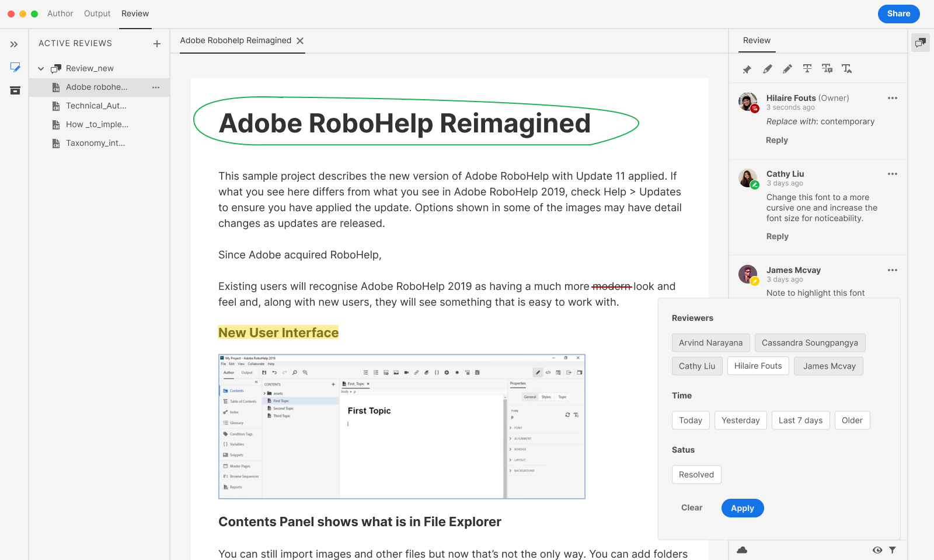Select the replace text tool

point(827,69)
